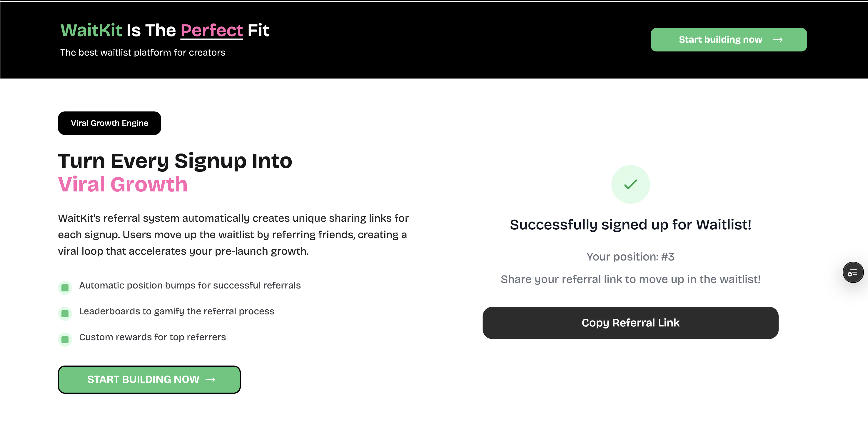Click the Copy Referral Link button
The image size is (868, 427).
(630, 323)
